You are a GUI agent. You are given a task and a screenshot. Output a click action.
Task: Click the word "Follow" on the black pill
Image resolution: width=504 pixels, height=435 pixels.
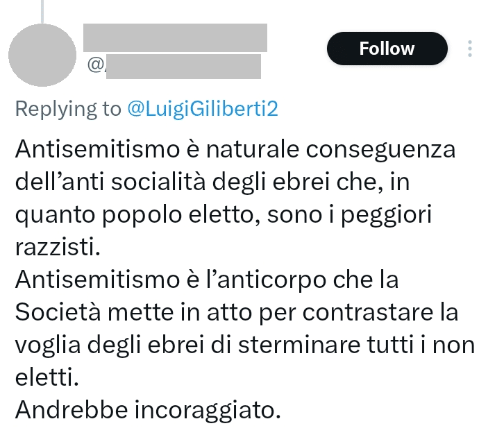click(387, 49)
